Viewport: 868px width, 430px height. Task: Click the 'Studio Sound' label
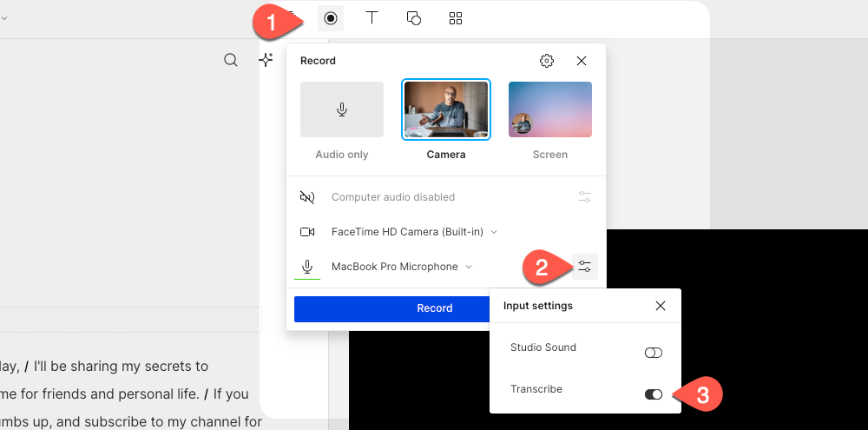[x=543, y=347]
